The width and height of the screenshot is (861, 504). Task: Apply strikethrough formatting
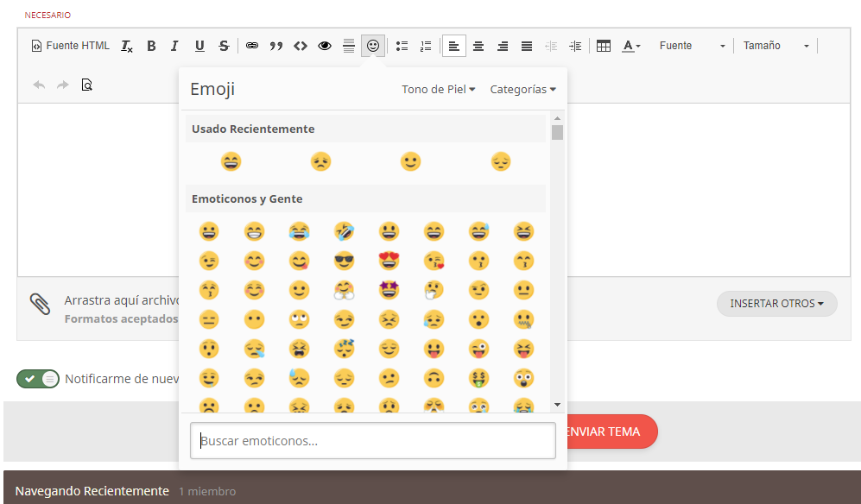[x=224, y=46]
